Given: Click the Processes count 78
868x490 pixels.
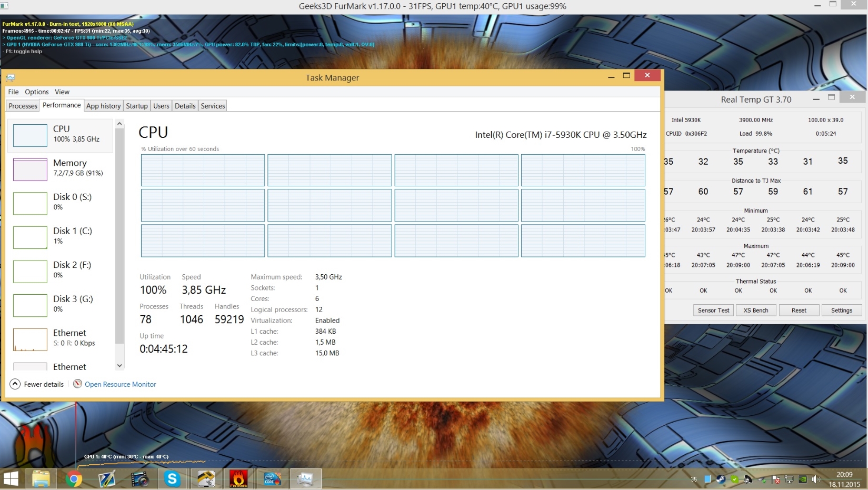Looking at the screenshot, I should (146, 319).
